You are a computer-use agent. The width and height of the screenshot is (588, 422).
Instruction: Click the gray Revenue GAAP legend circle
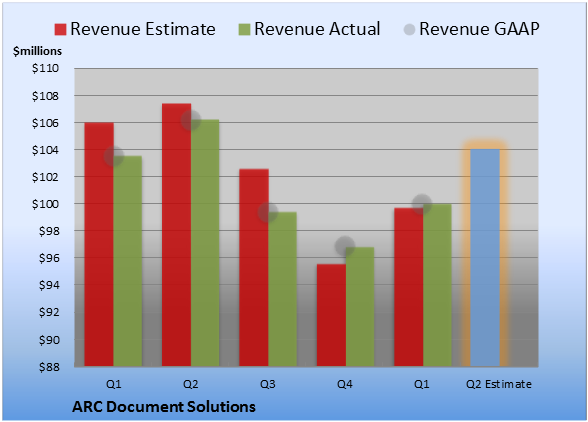[410, 29]
